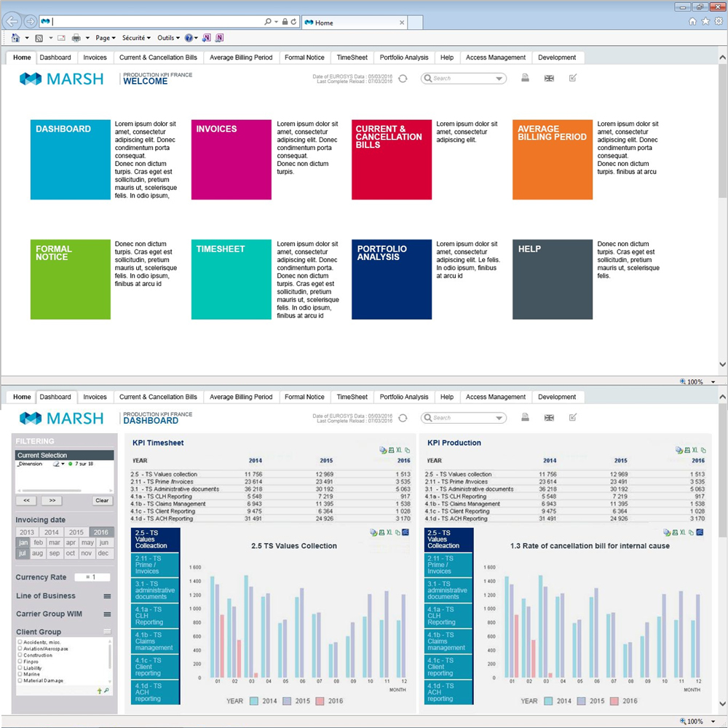Click fast-change icon of TS Values Collection chart
Viewport: 728px width, 728px height.
[405, 533]
